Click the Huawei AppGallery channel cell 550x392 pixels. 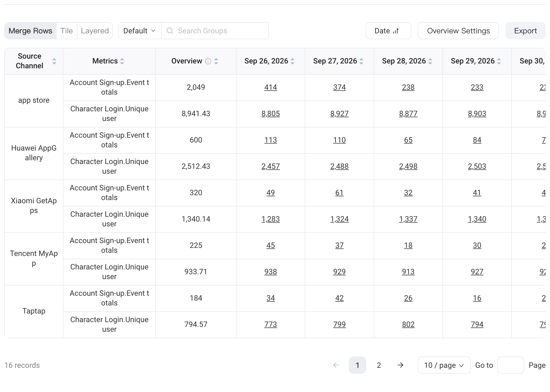tap(34, 153)
